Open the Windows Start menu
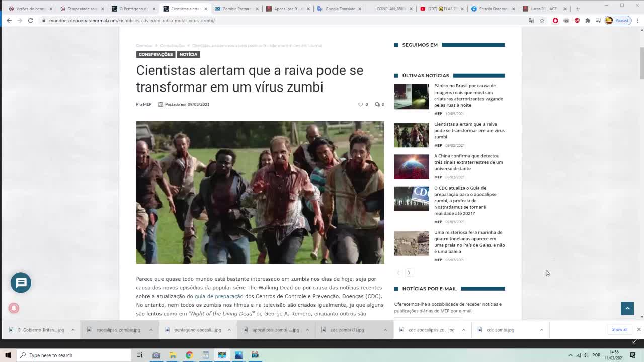The image size is (644, 362). [8, 355]
